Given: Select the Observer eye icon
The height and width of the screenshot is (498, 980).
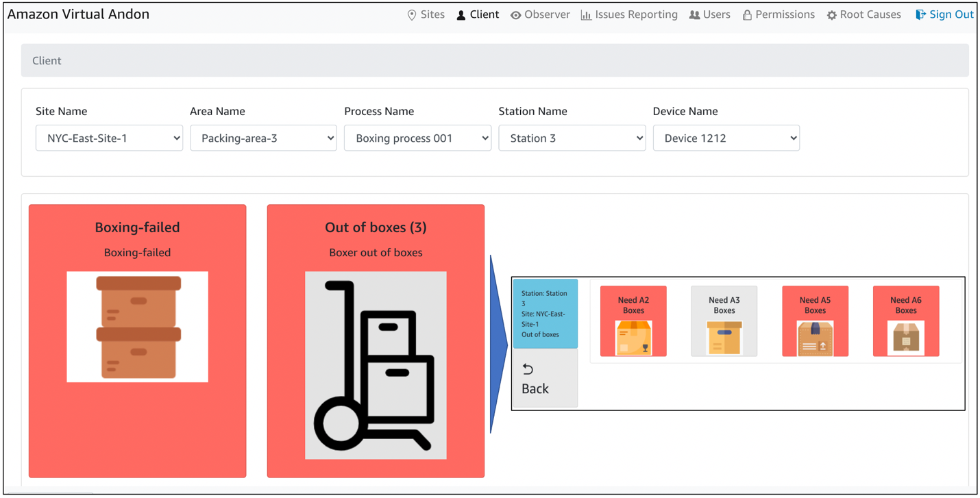Looking at the screenshot, I should pyautogui.click(x=516, y=14).
